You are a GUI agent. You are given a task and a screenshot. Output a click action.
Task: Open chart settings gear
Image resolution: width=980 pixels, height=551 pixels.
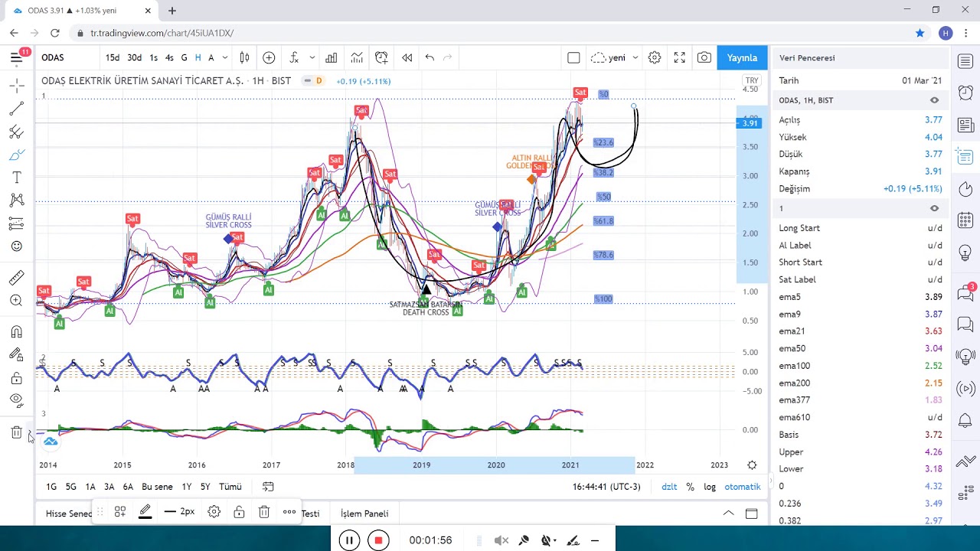655,57
